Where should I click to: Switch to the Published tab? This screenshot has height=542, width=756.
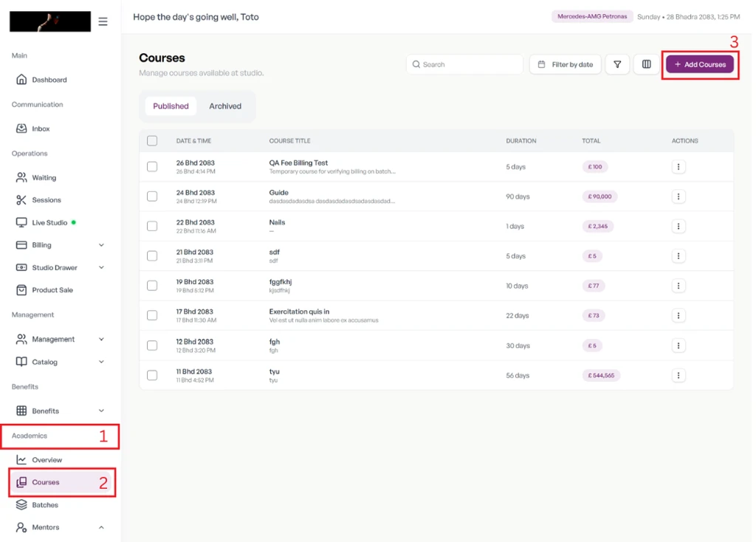click(171, 106)
